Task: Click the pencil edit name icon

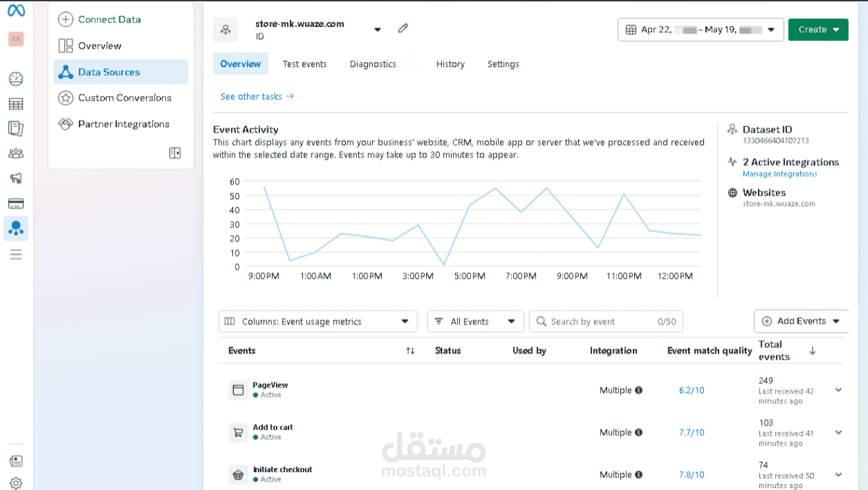Action: point(403,28)
